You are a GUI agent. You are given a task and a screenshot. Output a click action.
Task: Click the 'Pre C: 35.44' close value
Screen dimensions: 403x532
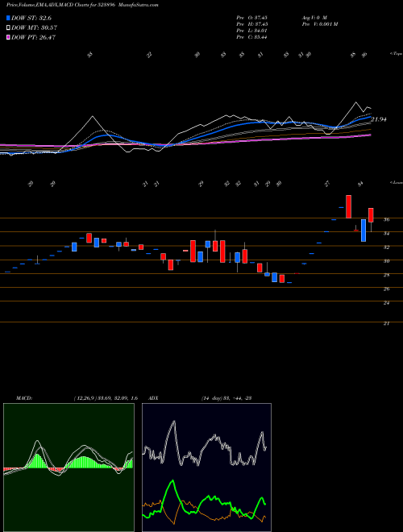pos(251,37)
